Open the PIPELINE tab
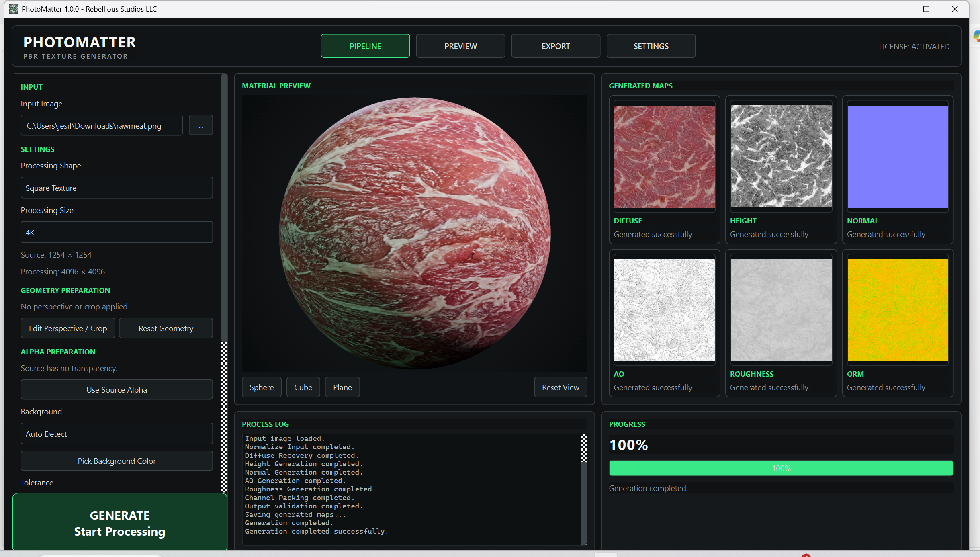 pyautogui.click(x=365, y=46)
